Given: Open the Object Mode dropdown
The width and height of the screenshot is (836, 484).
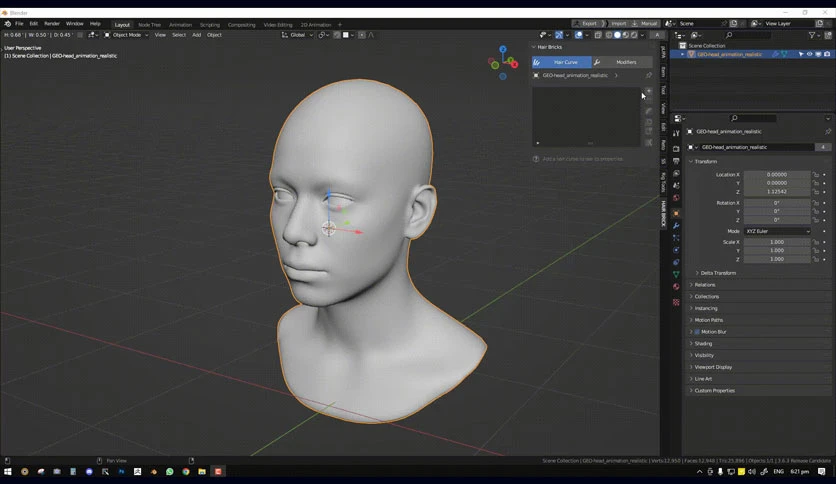Looking at the screenshot, I should coord(126,35).
